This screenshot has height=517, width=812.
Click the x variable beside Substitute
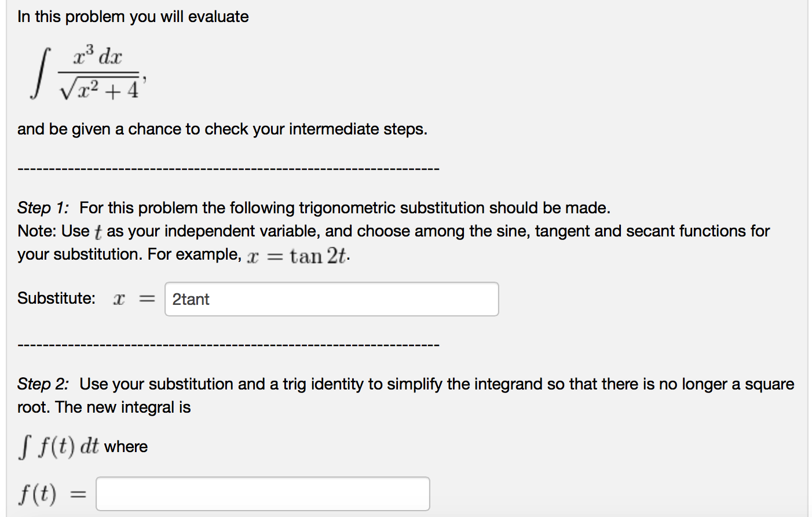[118, 298]
